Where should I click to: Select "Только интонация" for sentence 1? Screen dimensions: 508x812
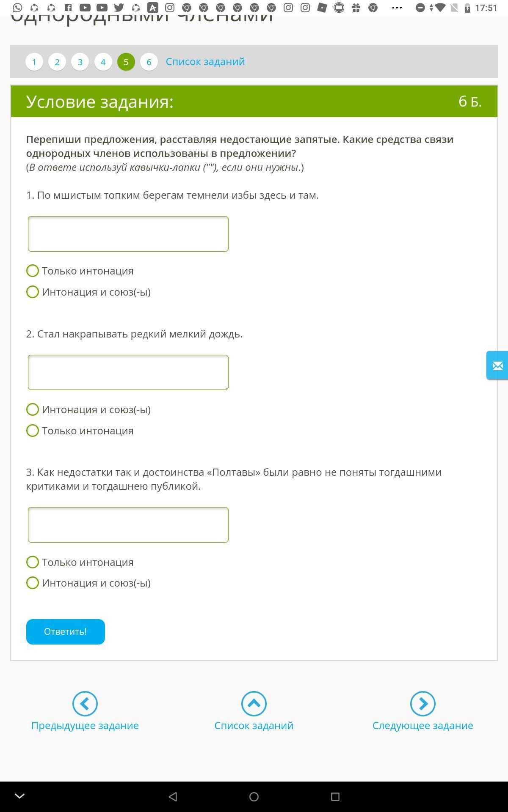[33, 271]
